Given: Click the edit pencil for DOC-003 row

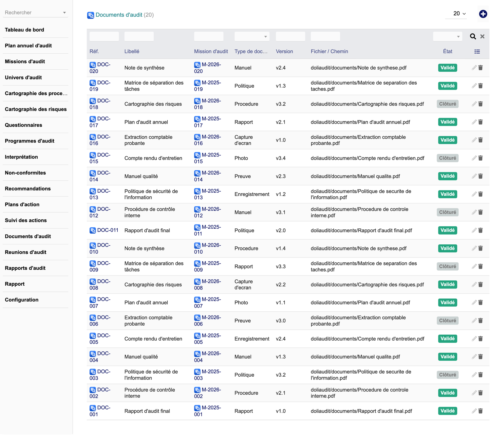Looking at the screenshot, I should (x=474, y=375).
